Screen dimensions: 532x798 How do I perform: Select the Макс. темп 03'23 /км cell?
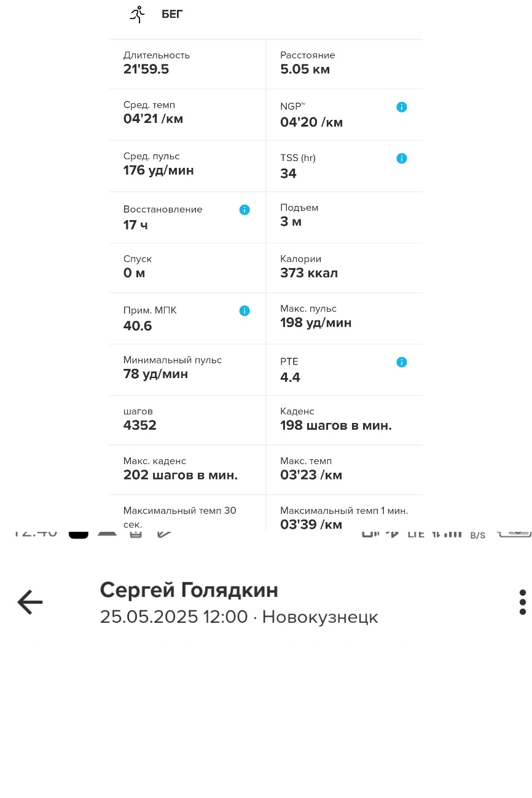344,470
